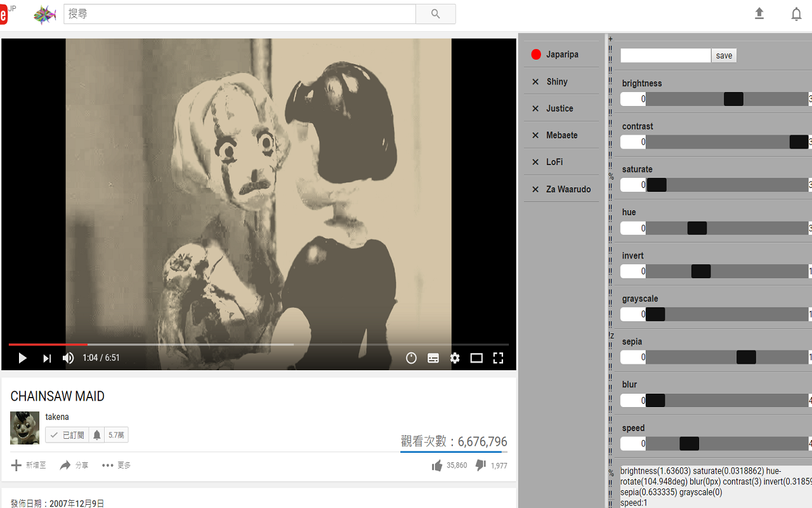Open the takena channel link
This screenshot has height=508, width=812.
click(57, 417)
